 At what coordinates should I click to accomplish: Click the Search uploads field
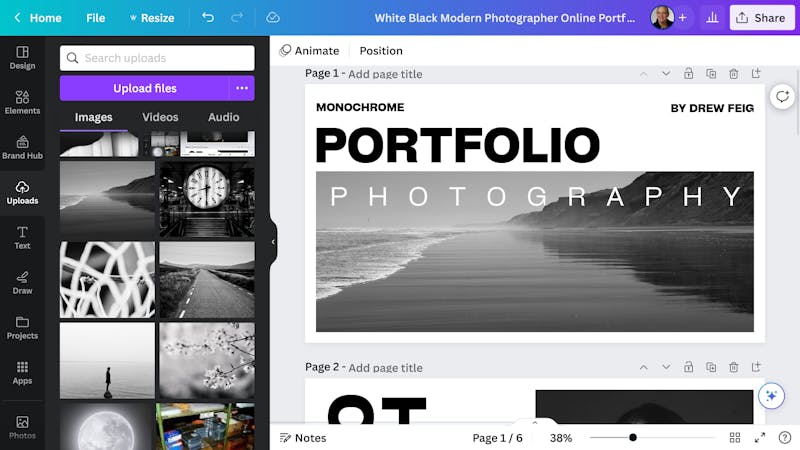(x=157, y=58)
